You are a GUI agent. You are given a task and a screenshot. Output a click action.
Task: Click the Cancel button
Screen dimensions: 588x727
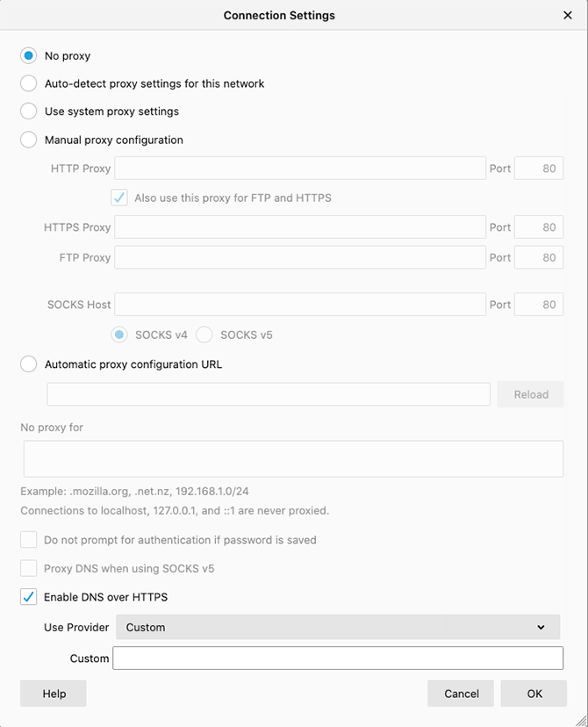(x=461, y=693)
